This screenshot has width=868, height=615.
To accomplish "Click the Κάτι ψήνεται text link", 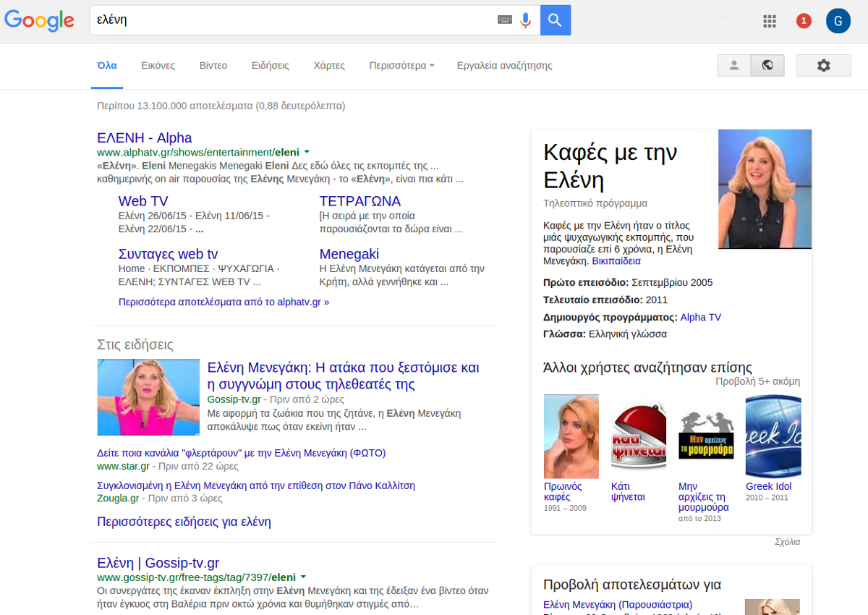I will pos(628,491).
